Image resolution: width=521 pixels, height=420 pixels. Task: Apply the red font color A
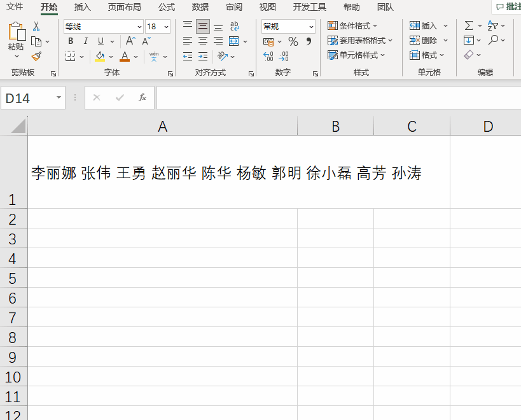[x=125, y=56]
